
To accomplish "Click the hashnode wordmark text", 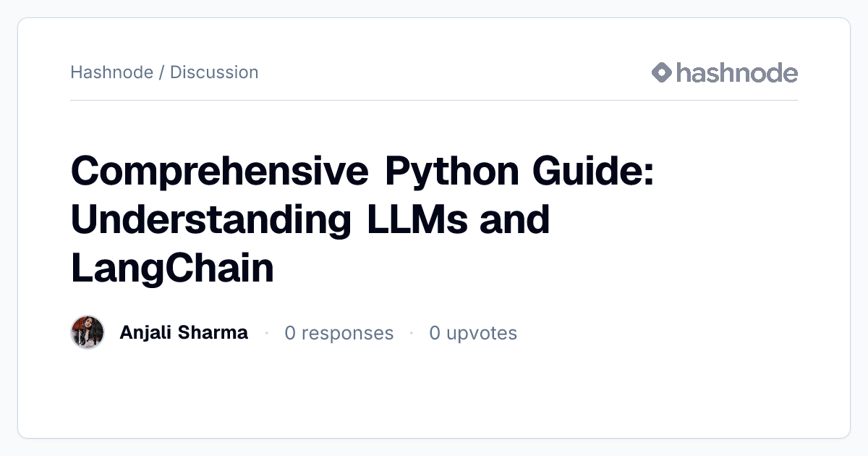I will (737, 72).
